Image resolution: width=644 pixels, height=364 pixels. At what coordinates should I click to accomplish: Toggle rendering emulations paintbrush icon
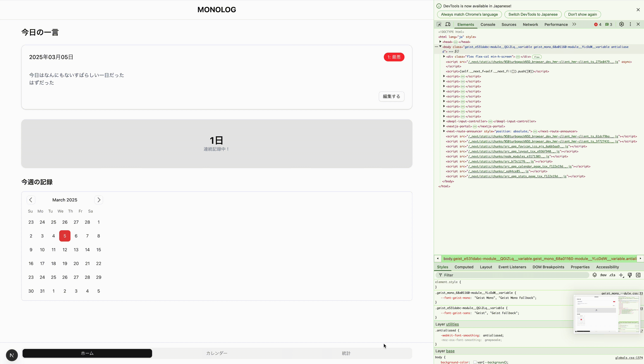(x=630, y=275)
